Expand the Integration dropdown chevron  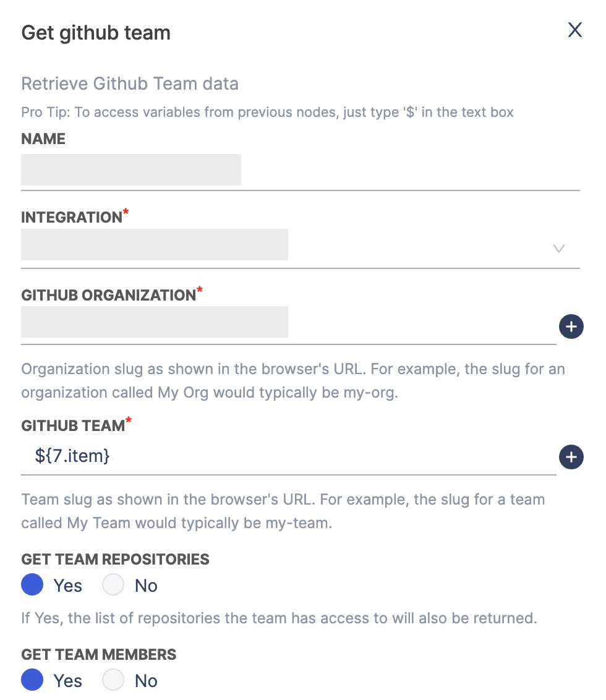click(559, 249)
